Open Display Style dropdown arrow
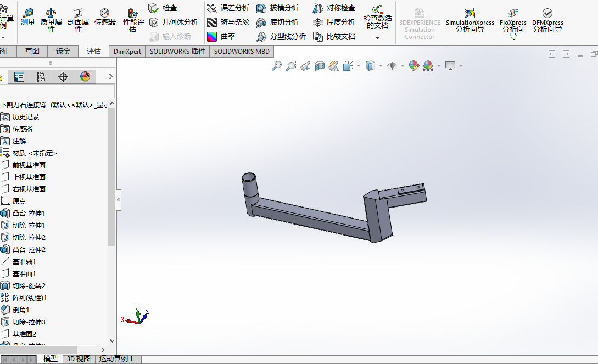 381,66
